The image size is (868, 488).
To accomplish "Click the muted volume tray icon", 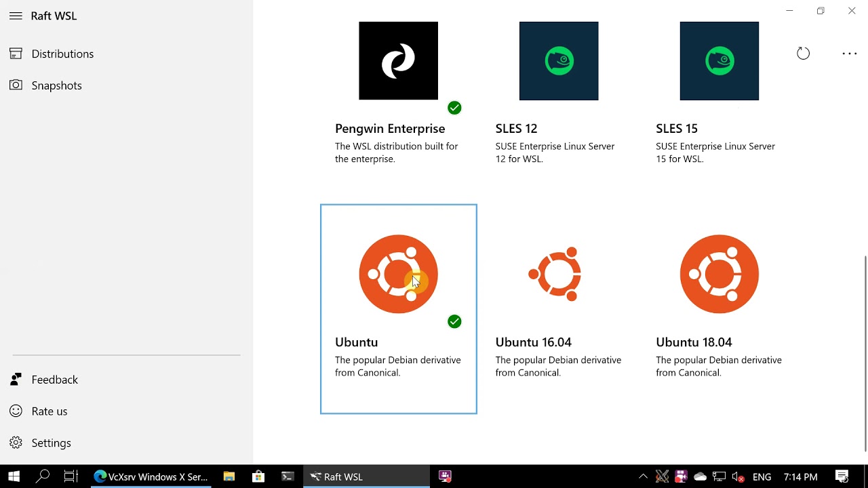I will (x=738, y=477).
